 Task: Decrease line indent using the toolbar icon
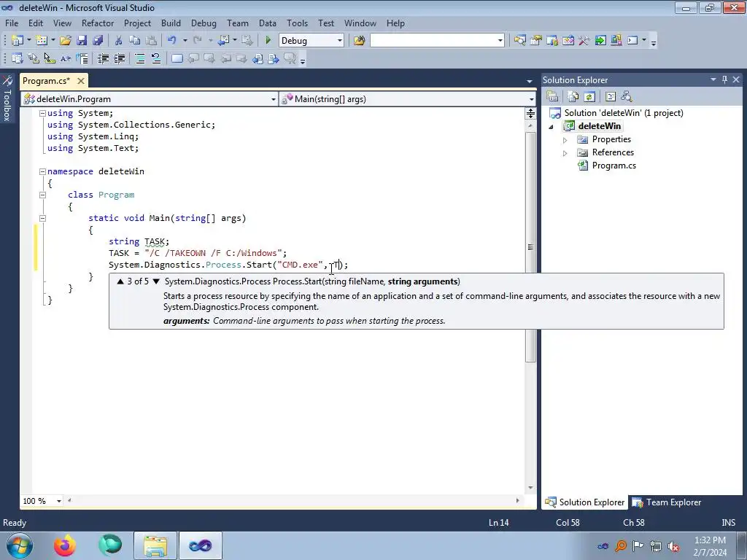tap(103, 58)
